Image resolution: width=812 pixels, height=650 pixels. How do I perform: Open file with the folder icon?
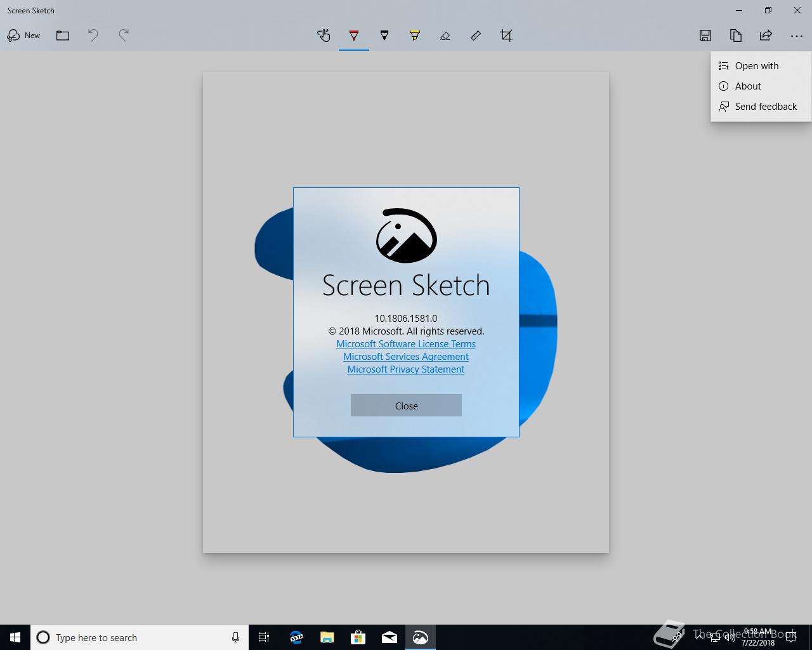click(63, 36)
